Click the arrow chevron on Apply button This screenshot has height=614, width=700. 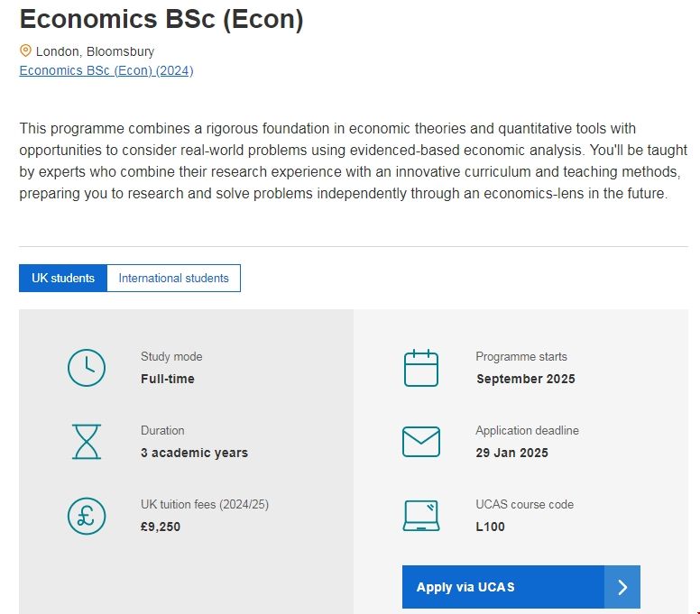pyautogui.click(x=622, y=588)
